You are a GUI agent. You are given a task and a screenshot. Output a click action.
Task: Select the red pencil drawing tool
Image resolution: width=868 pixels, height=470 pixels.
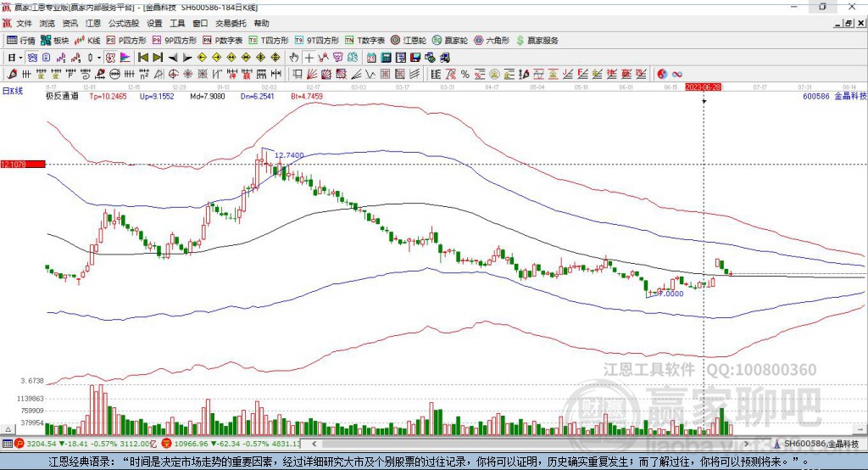(12, 74)
